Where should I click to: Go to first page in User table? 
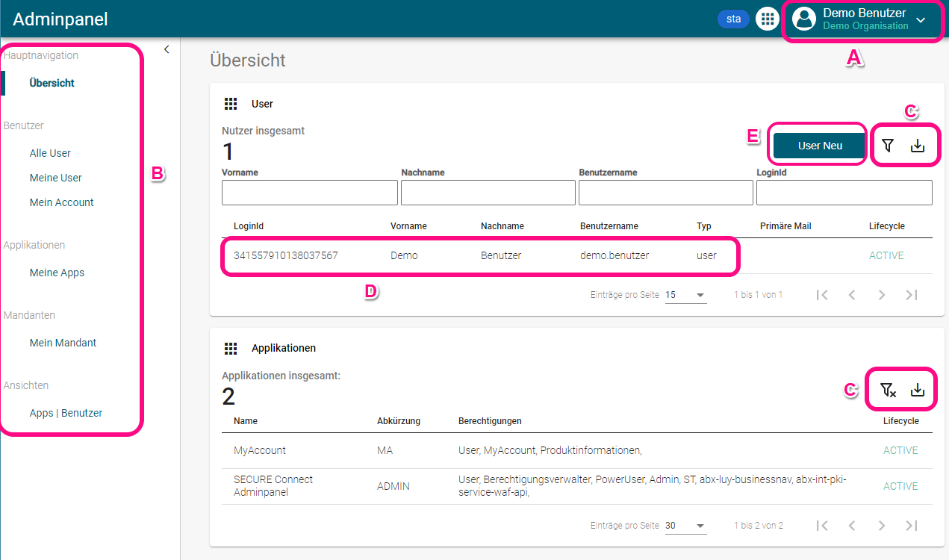pos(822,295)
